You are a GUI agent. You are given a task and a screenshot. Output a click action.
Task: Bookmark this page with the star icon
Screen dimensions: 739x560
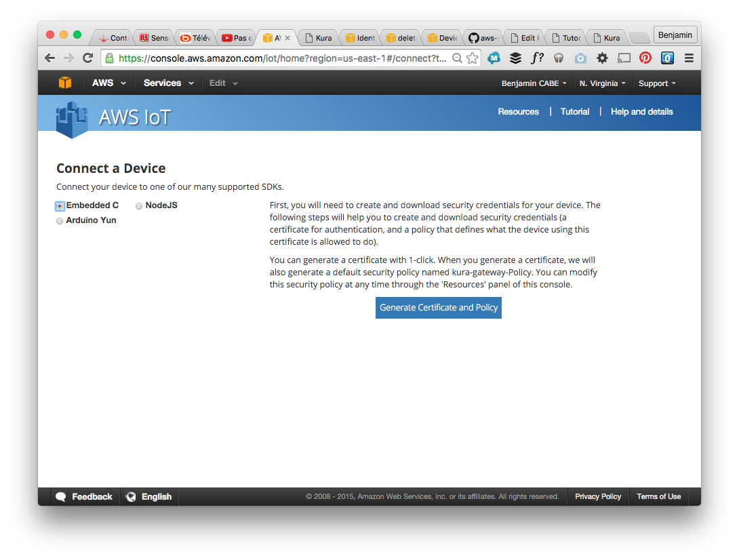pyautogui.click(x=473, y=58)
